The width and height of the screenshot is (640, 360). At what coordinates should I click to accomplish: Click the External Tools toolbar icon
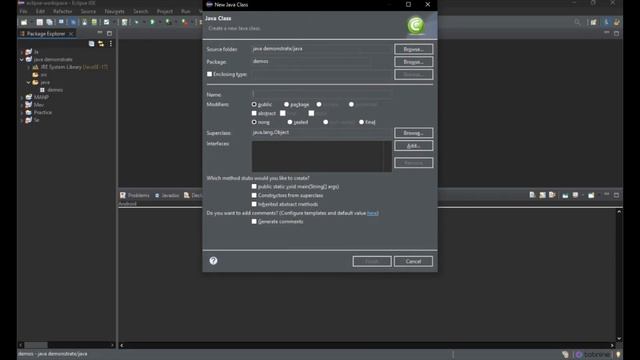pos(184,22)
